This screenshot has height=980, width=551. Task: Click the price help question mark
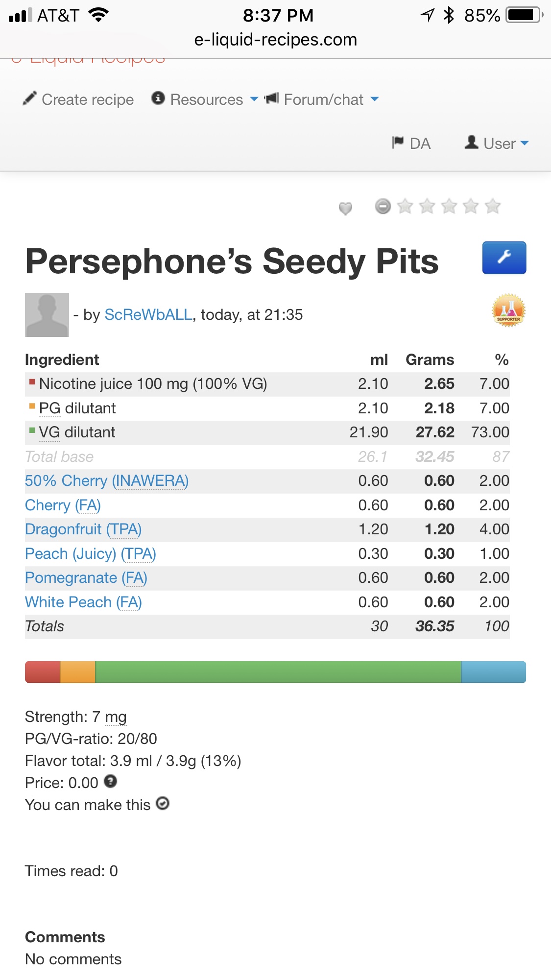(x=111, y=781)
